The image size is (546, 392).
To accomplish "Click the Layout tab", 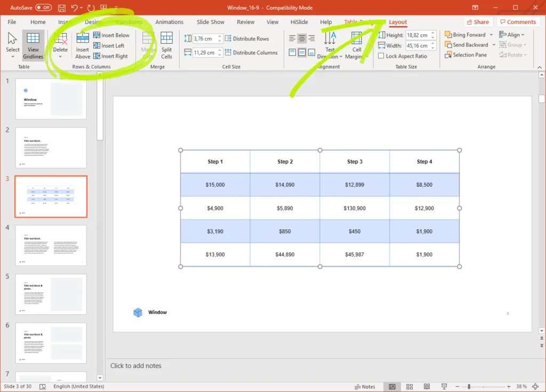I will tap(398, 22).
